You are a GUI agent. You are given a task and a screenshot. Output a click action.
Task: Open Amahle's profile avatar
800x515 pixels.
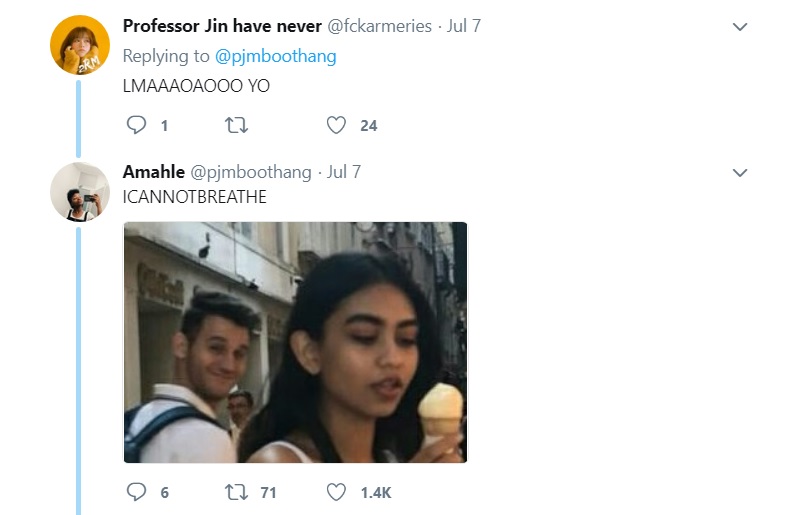tap(80, 192)
